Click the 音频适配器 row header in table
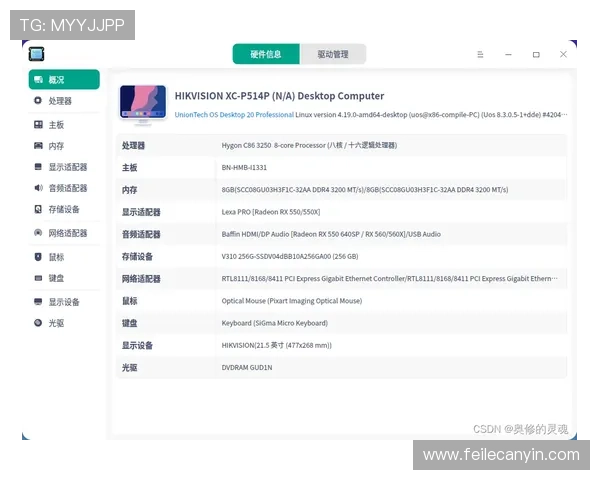 pyautogui.click(x=141, y=234)
